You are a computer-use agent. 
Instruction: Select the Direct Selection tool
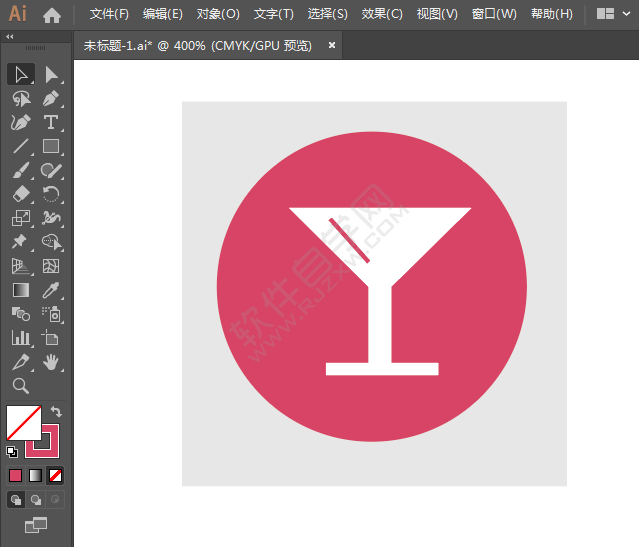(51, 75)
